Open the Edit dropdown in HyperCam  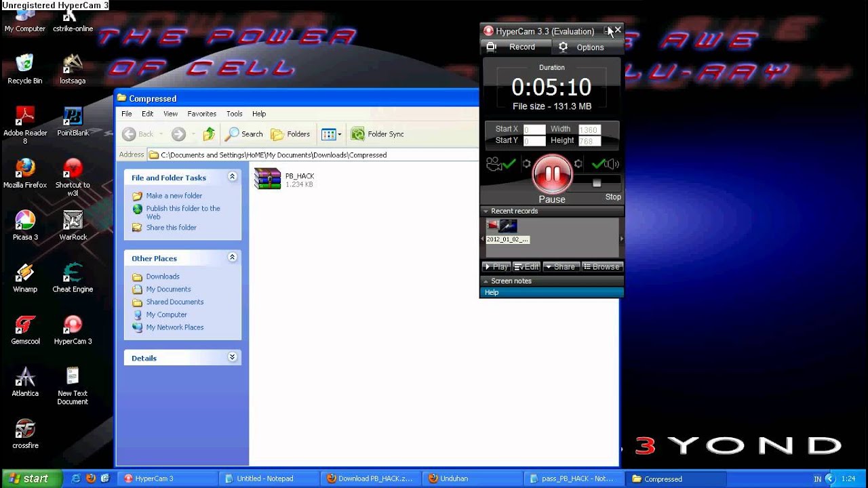point(526,266)
